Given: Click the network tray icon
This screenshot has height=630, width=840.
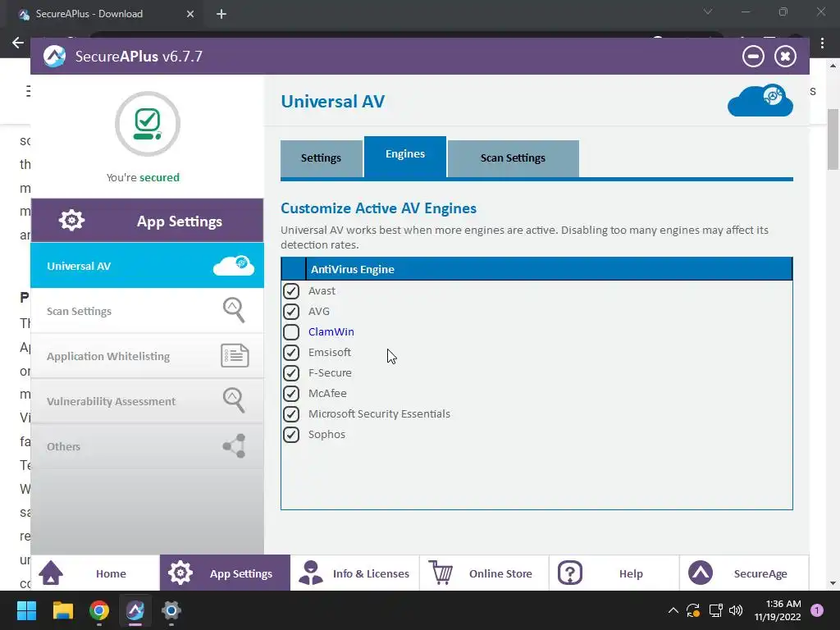Looking at the screenshot, I should tap(715, 610).
